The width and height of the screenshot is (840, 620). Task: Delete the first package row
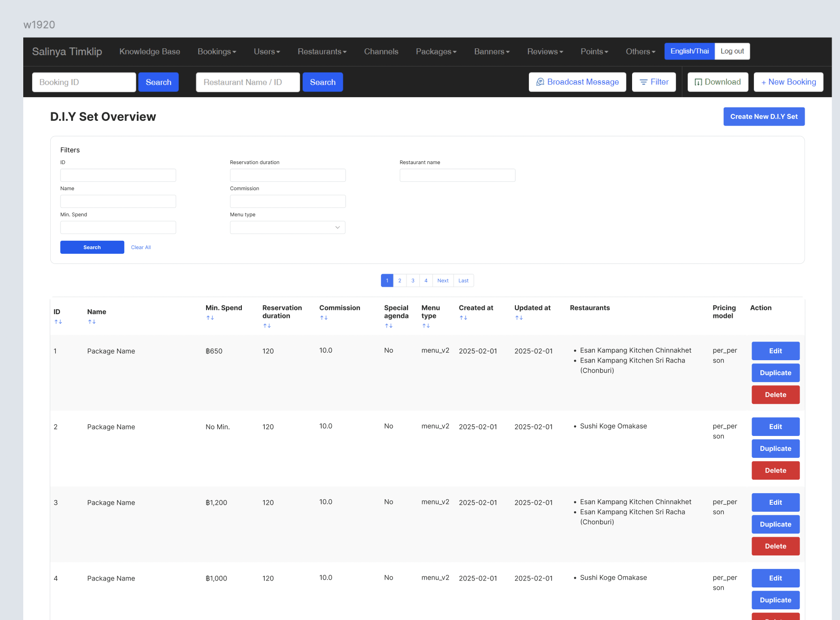point(775,395)
